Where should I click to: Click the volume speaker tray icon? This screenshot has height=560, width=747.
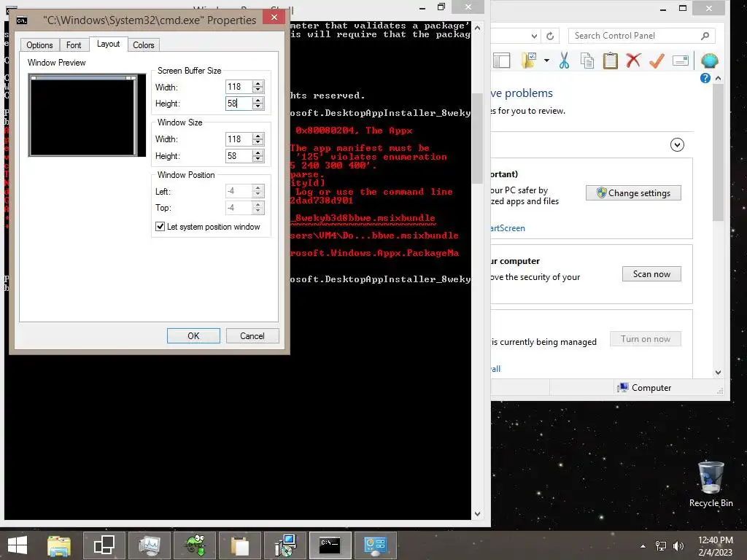(678, 546)
